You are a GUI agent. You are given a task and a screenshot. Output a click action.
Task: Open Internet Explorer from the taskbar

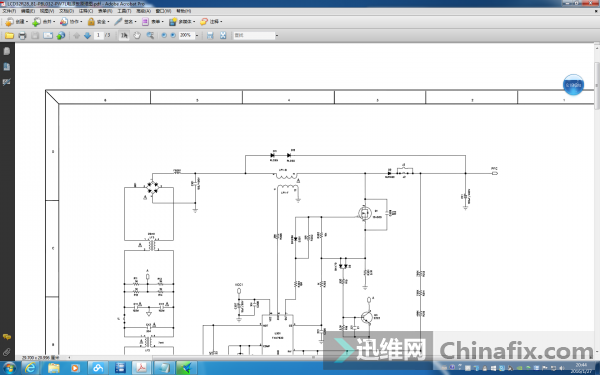click(x=30, y=368)
